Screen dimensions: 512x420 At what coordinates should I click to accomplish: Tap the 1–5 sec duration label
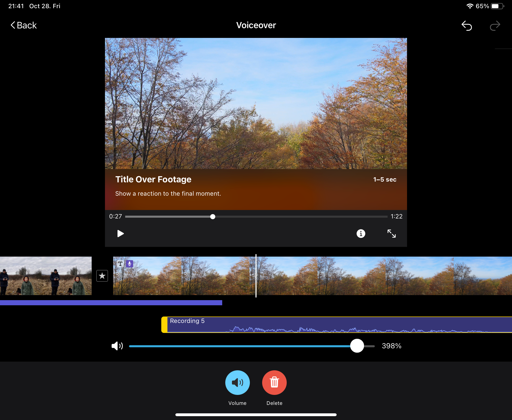385,180
